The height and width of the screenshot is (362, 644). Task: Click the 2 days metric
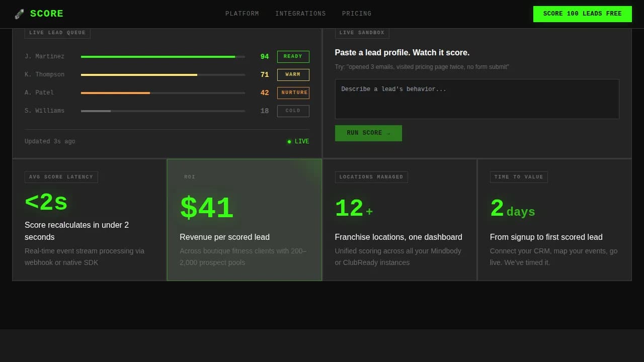pyautogui.click(x=513, y=209)
